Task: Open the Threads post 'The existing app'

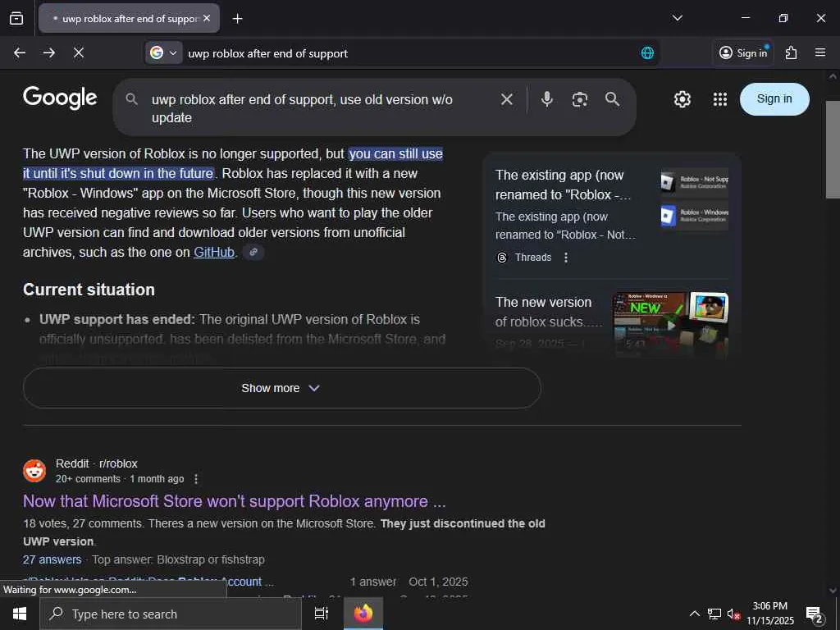Action: tap(563, 185)
